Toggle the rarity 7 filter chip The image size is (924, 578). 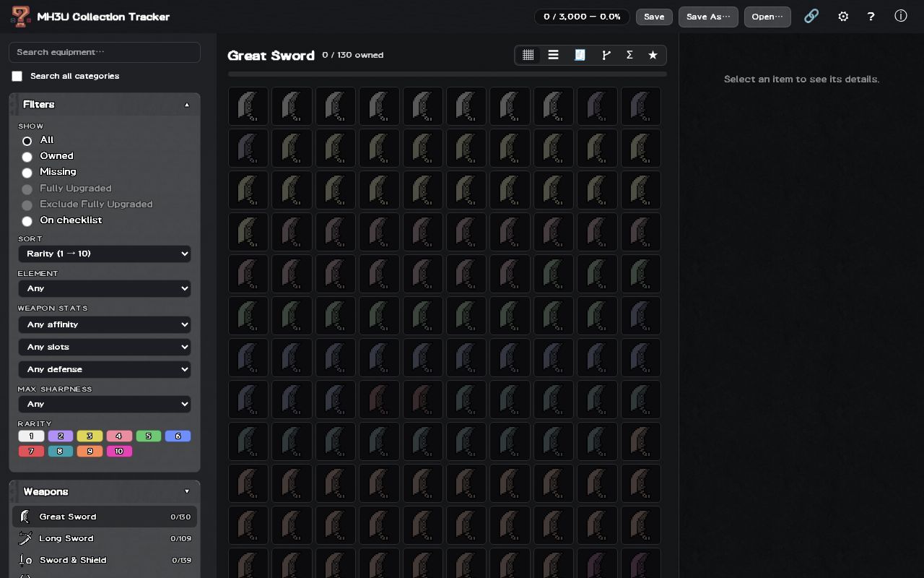[31, 452]
